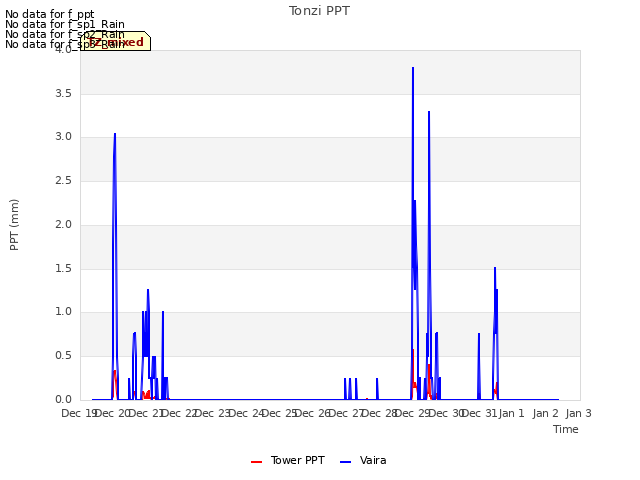Click the 1.5 y-axis tick label
The image size is (640, 480).
(x=63, y=269)
